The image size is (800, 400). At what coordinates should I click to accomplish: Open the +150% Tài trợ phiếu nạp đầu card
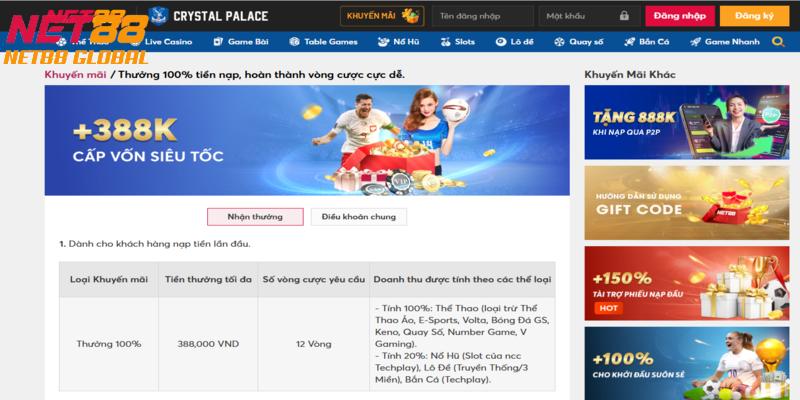click(687, 283)
